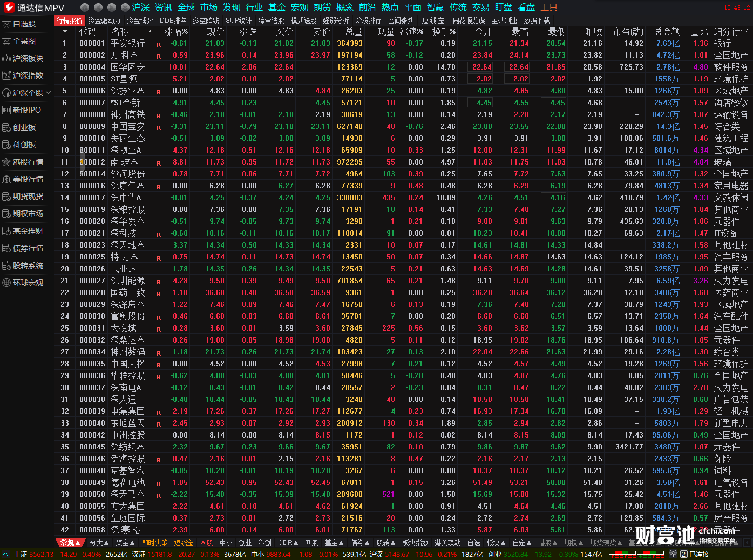The width and height of the screenshot is (753, 560).
Task: Switch to the 数据下载 tab
Action: tap(537, 21)
